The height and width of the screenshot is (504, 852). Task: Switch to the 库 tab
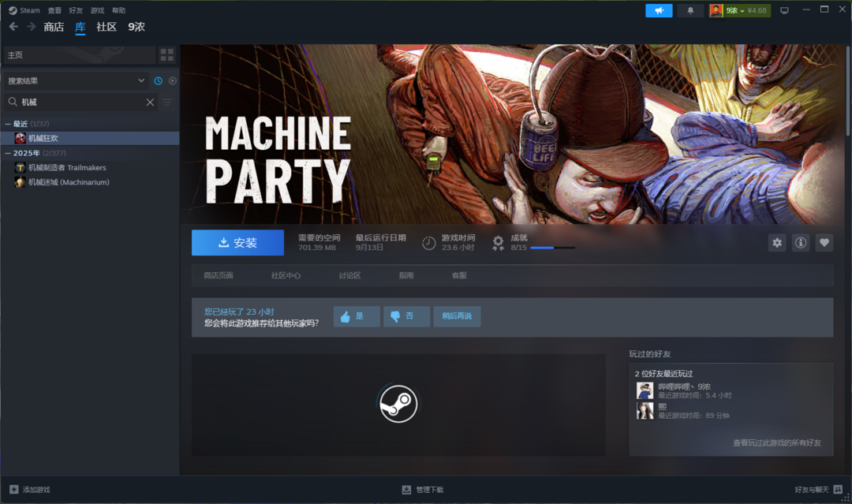pyautogui.click(x=80, y=27)
